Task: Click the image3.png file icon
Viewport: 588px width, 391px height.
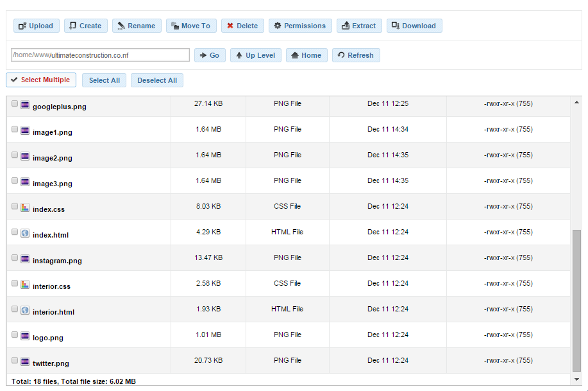Action: coord(25,182)
